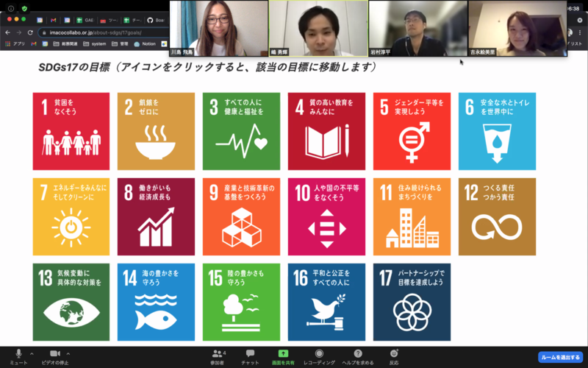588x368 pixels.
Task: Open the Gmail bookmark in bookmarks bar
Action: point(34,44)
